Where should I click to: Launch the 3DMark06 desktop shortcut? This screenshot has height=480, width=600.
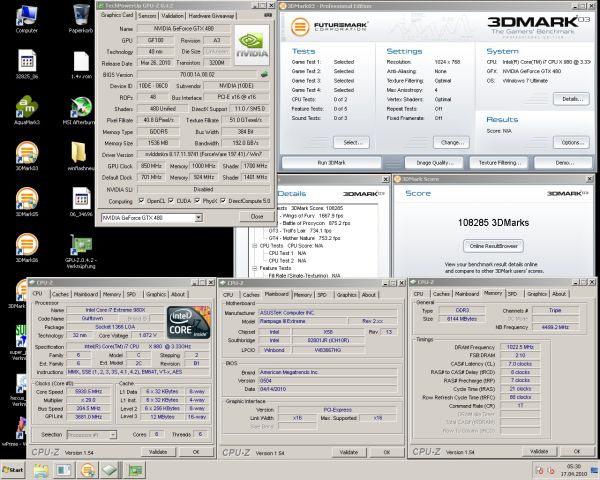[27, 248]
